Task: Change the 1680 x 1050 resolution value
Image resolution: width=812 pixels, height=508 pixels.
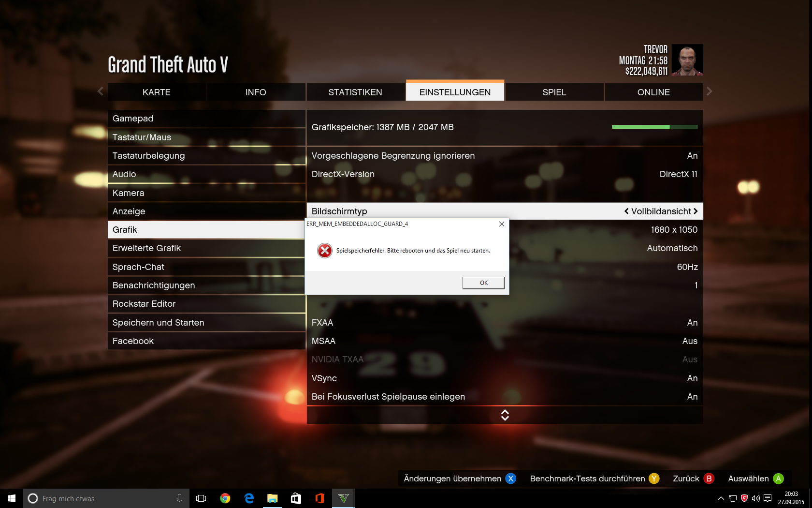Action: tap(674, 230)
